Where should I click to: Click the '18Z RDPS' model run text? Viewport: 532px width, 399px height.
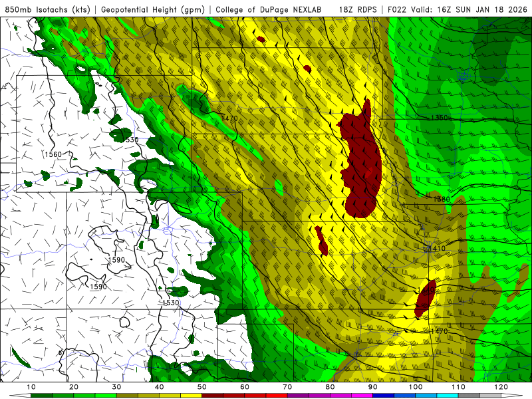click(358, 9)
